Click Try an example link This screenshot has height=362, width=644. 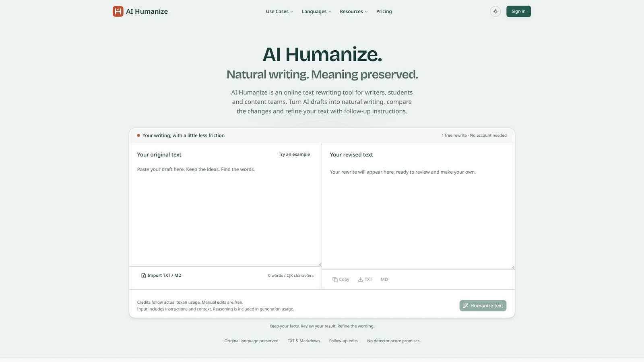[x=294, y=154]
